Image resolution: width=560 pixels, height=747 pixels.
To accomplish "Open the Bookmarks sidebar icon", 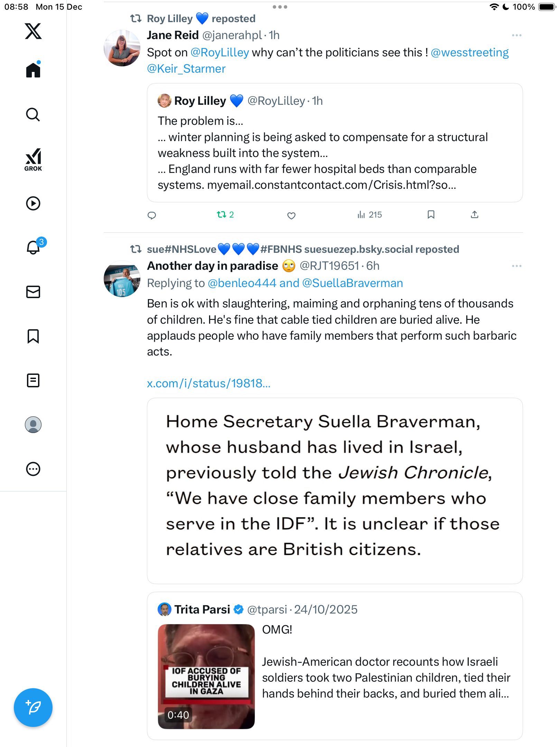I will click(33, 336).
